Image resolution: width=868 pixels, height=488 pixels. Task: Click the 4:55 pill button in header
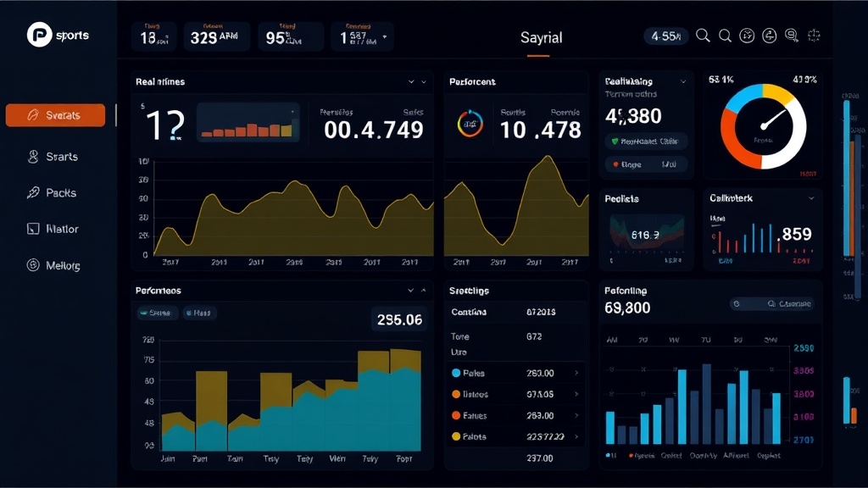tap(665, 36)
